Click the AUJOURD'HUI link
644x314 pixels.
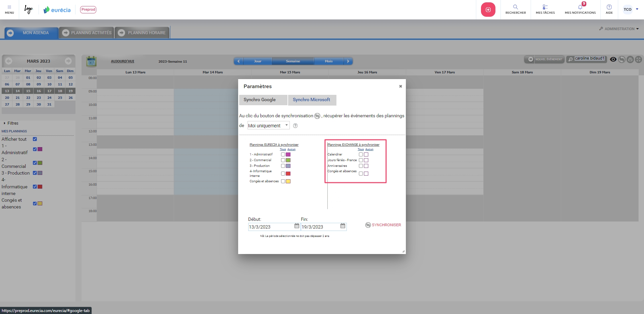coord(122,61)
